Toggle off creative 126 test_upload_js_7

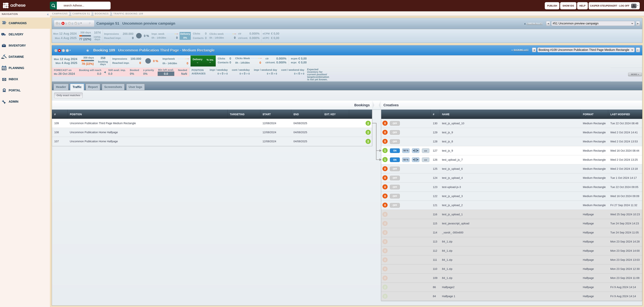(x=395, y=160)
